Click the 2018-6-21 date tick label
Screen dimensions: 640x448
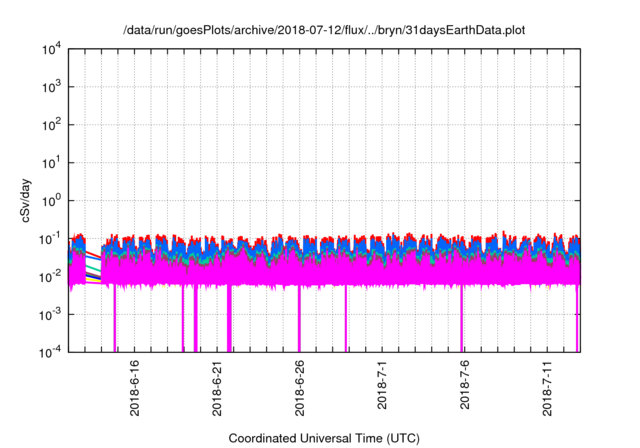click(x=217, y=388)
